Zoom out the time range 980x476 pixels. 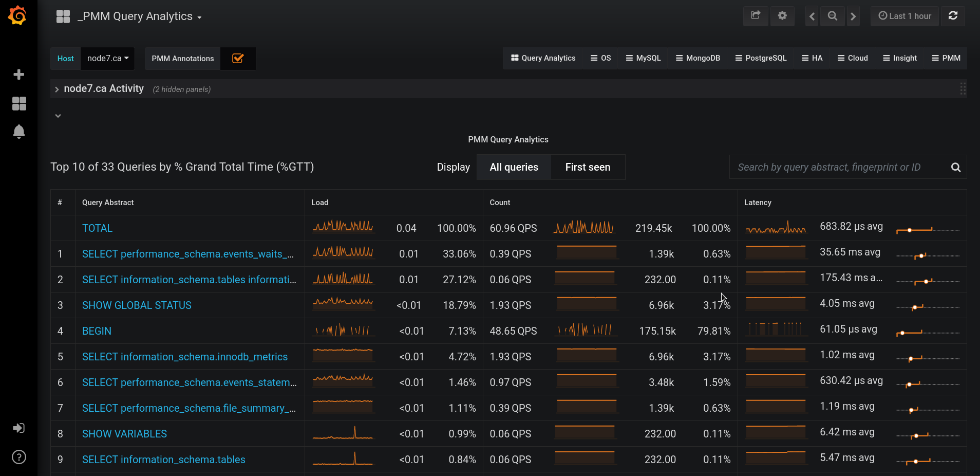pos(832,16)
